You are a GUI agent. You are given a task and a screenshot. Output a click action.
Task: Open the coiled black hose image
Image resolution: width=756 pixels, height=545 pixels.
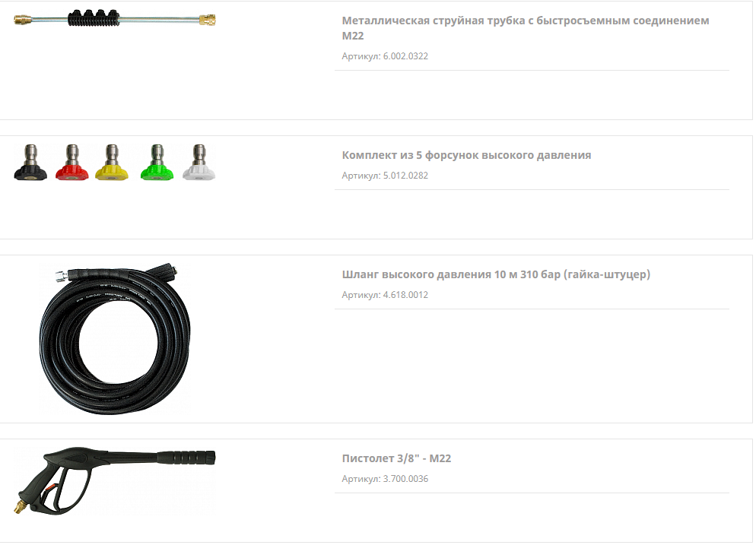point(115,338)
